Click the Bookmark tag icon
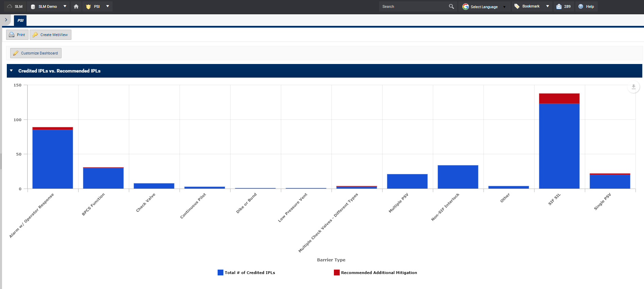The image size is (644, 289). (517, 6)
